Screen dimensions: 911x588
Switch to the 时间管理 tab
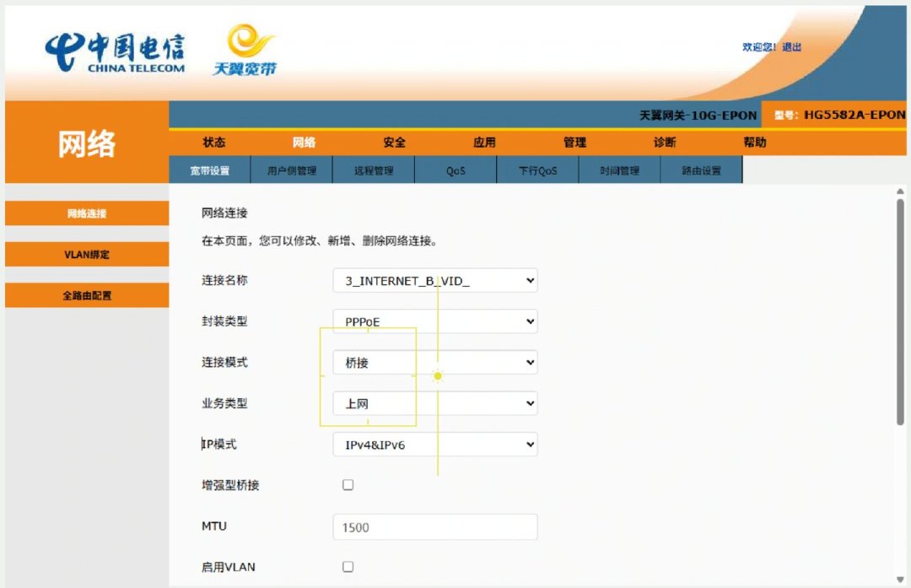click(620, 170)
